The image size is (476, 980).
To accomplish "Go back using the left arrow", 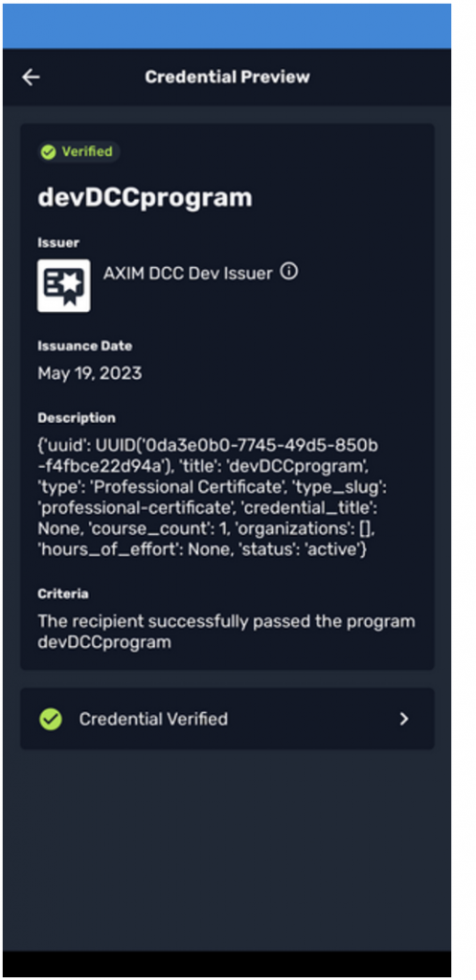I will (31, 77).
